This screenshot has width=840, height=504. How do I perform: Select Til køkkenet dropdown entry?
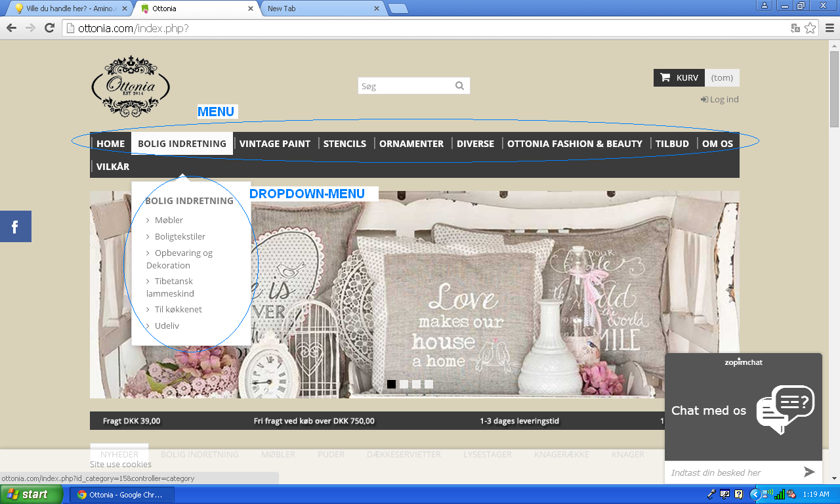pyautogui.click(x=178, y=309)
